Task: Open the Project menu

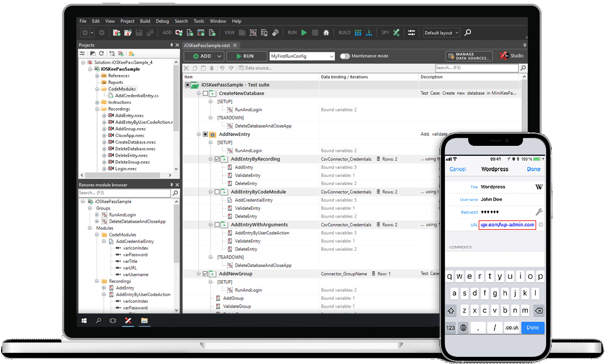Action: (127, 21)
